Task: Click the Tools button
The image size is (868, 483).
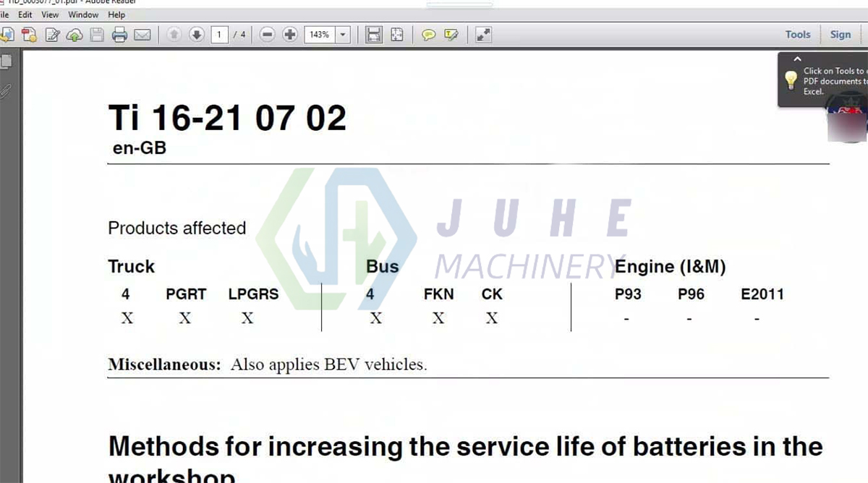Action: coord(797,34)
